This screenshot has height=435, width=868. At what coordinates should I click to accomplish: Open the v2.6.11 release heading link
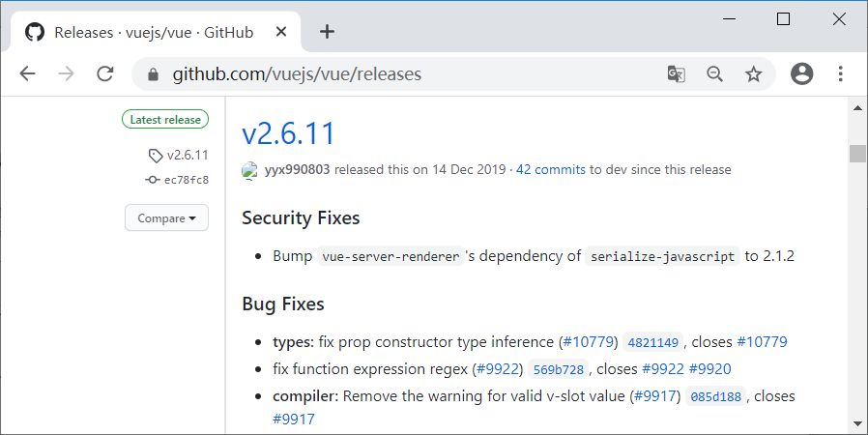[x=288, y=134]
